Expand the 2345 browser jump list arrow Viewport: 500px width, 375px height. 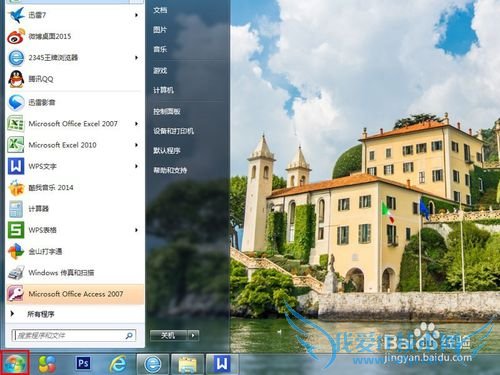(x=136, y=58)
